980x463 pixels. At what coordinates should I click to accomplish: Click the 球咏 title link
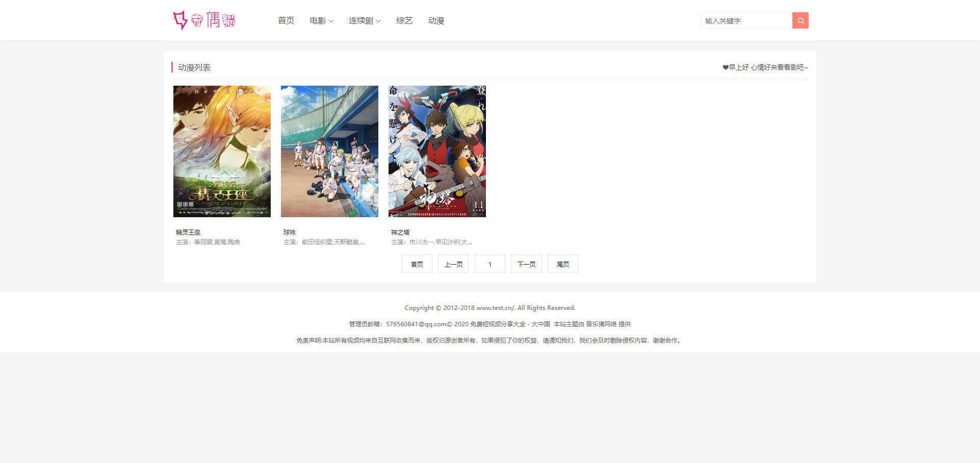(x=290, y=232)
